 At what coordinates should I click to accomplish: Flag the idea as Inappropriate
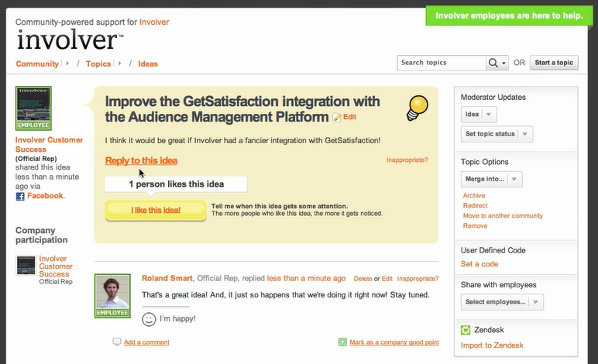point(407,160)
